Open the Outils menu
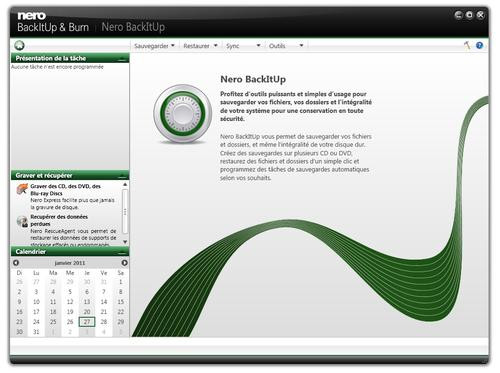 coord(286,46)
